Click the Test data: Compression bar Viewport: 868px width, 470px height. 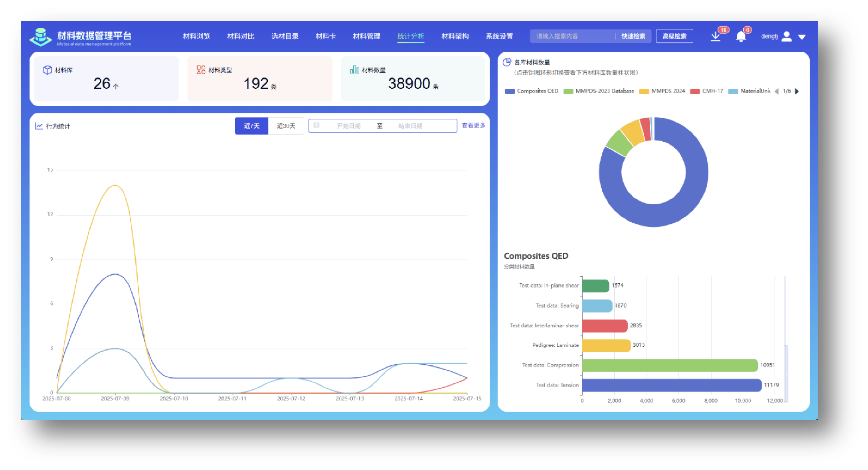(x=670, y=365)
